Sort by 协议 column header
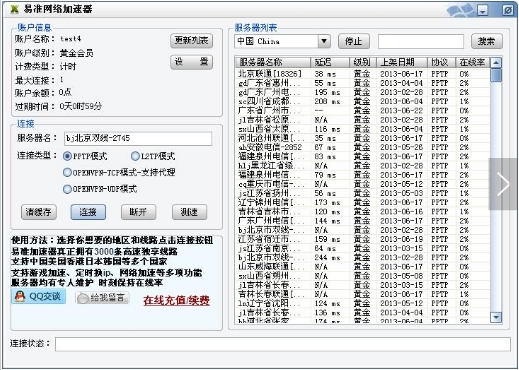The width and height of the screenshot is (519, 370). pyautogui.click(x=441, y=62)
